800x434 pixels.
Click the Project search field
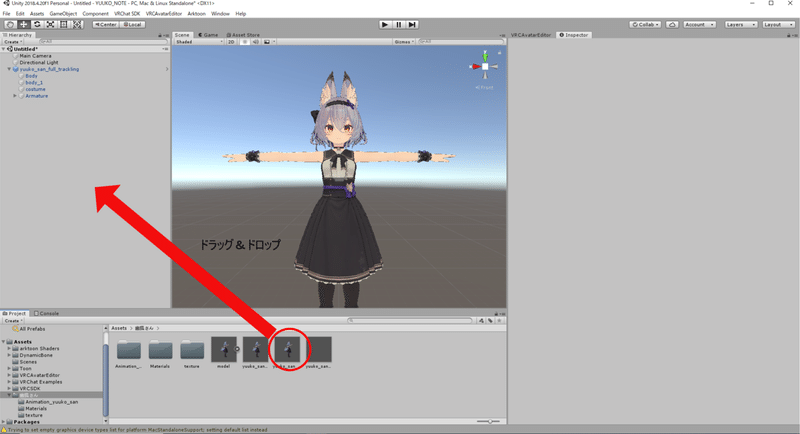click(x=410, y=321)
